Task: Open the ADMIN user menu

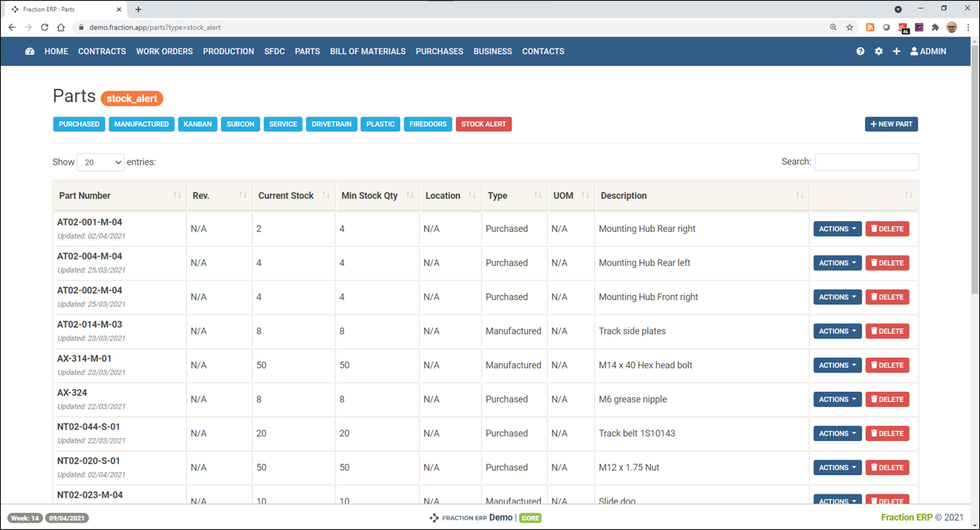Action: click(x=928, y=52)
